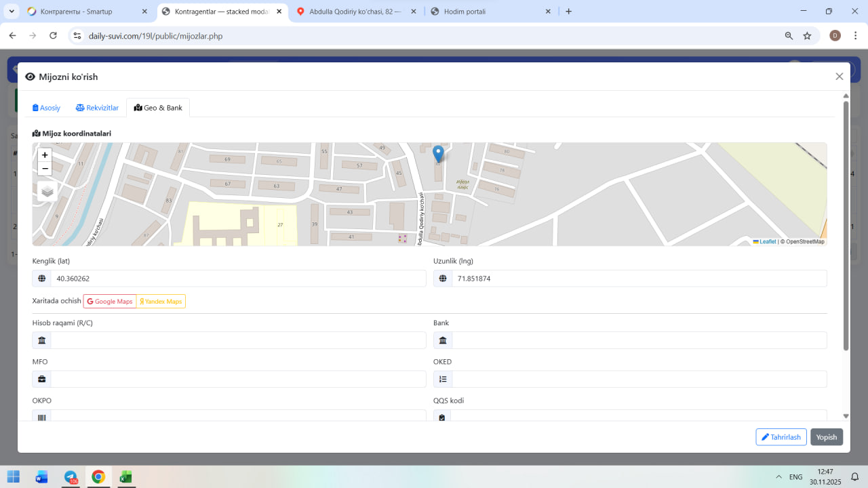The image size is (868, 488).
Task: Click the Tahrirlash edit button
Action: point(781,437)
